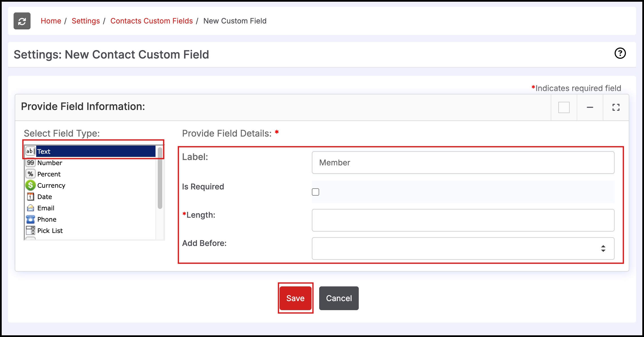Collapse the Provide Field Information panel
The height and width of the screenshot is (337, 644).
[x=590, y=107]
